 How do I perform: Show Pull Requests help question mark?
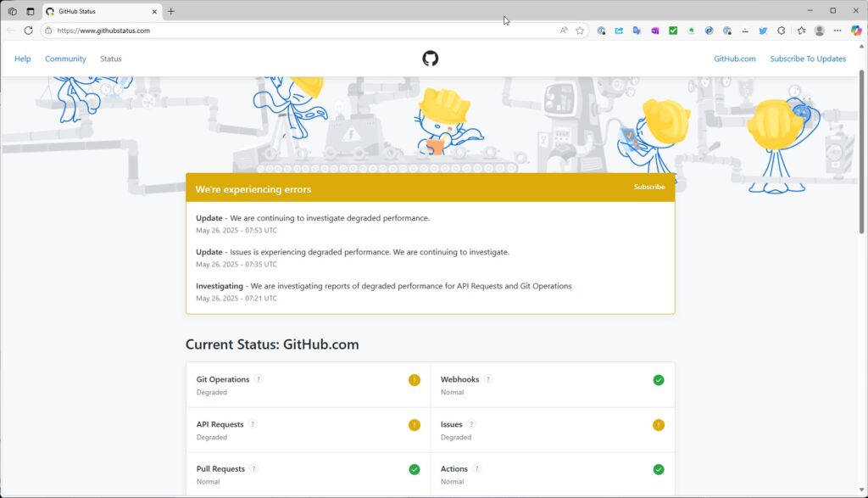pos(253,468)
